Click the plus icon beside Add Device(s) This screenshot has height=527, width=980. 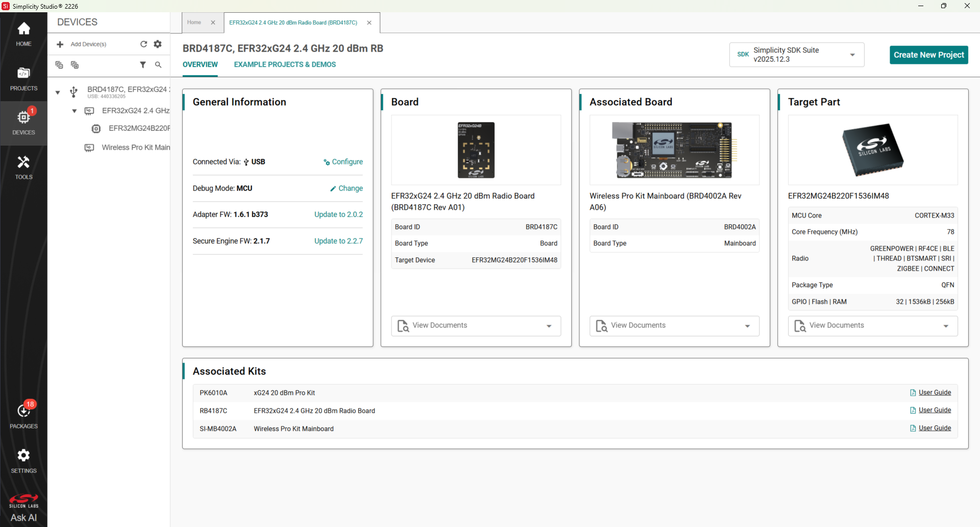[60, 44]
